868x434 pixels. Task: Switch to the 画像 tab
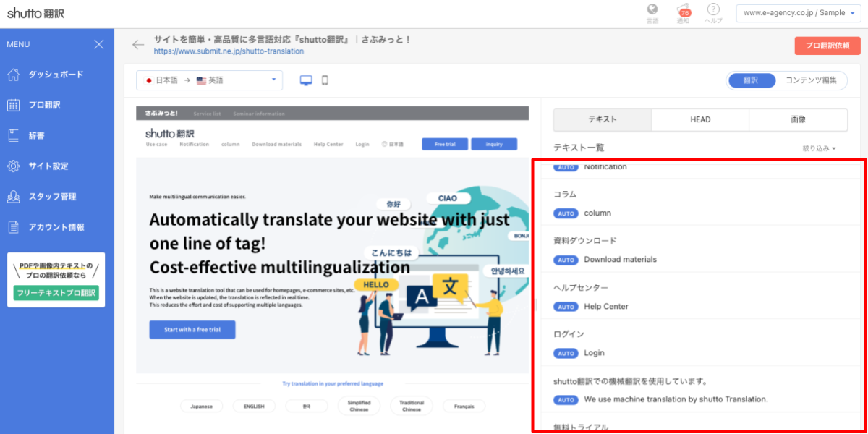798,119
